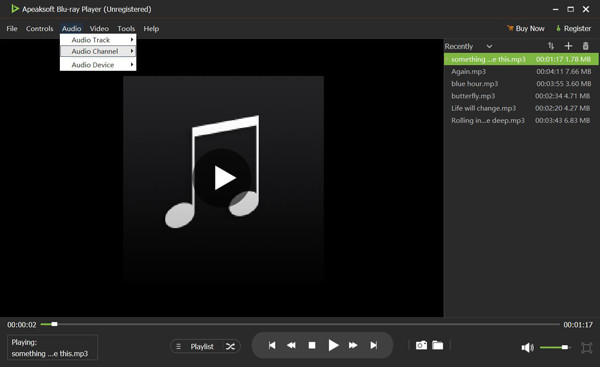Click the 00:01:17 total duration label
Screen dimensions: 600x367
point(578,325)
